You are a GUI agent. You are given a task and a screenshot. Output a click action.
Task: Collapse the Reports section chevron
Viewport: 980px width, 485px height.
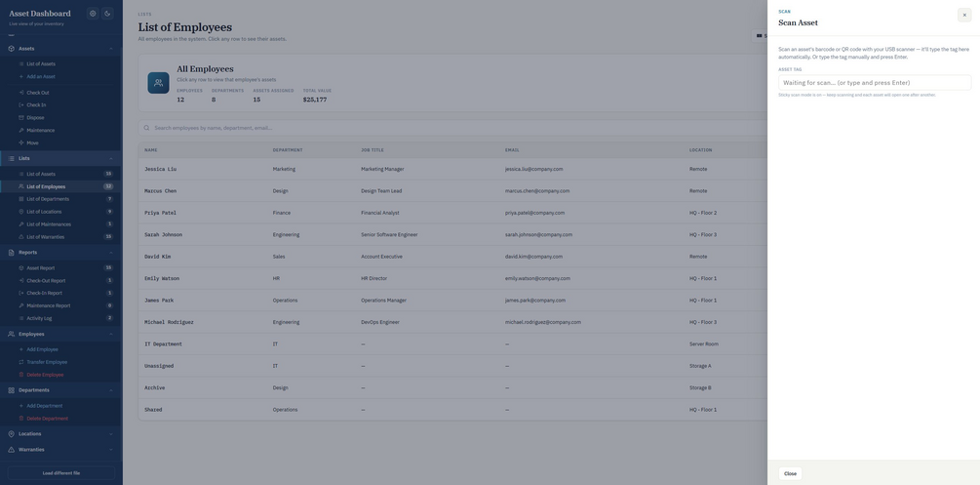(x=110, y=253)
